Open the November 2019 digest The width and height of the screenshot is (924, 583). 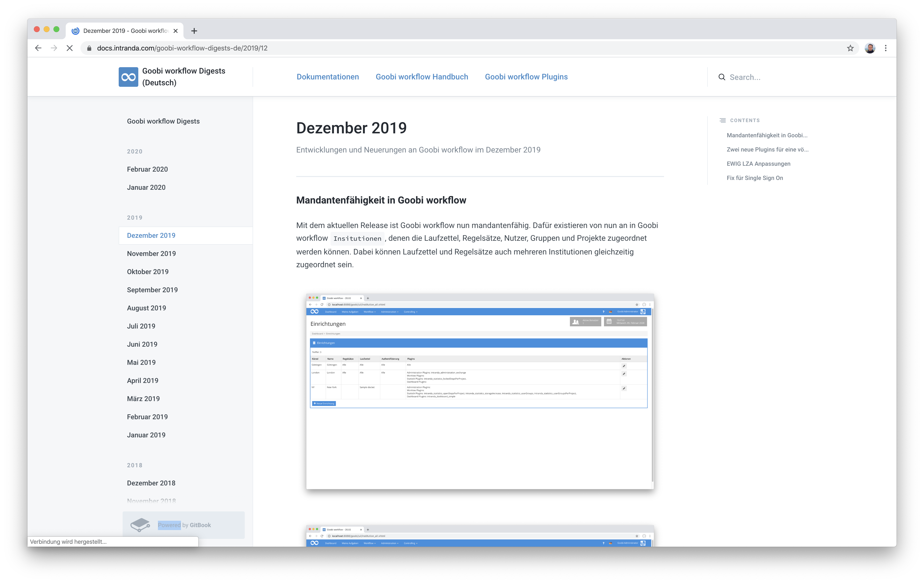coord(151,253)
